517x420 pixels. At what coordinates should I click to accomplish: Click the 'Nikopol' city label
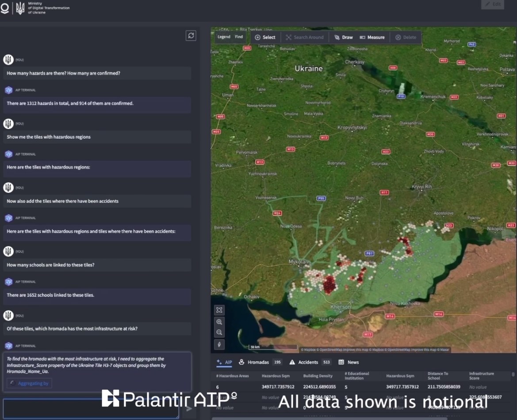click(x=495, y=229)
